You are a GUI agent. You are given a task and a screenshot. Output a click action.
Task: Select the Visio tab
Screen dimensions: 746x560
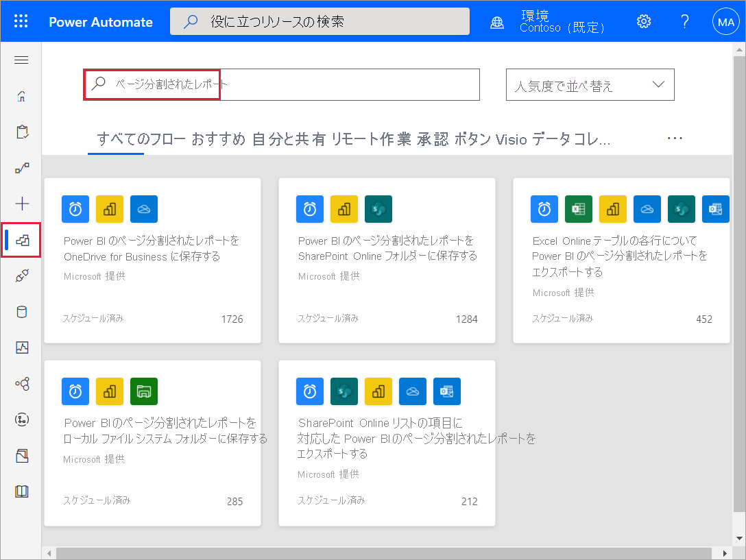[512, 139]
